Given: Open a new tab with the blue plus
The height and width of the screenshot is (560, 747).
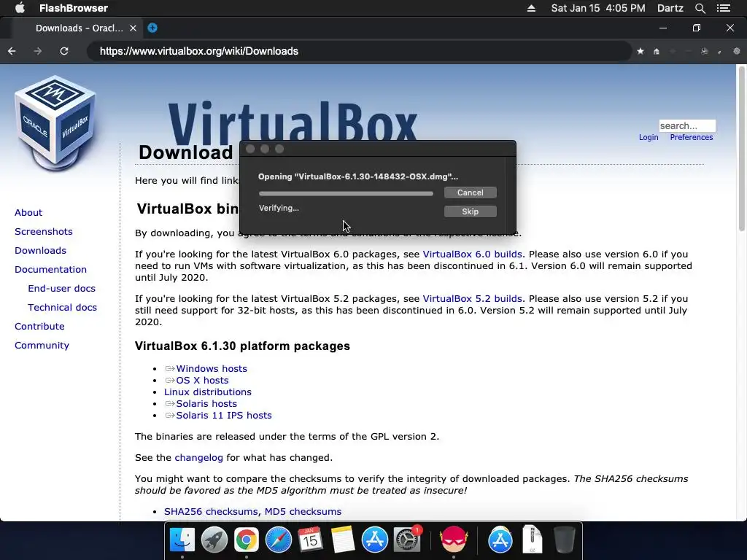Looking at the screenshot, I should (x=152, y=28).
